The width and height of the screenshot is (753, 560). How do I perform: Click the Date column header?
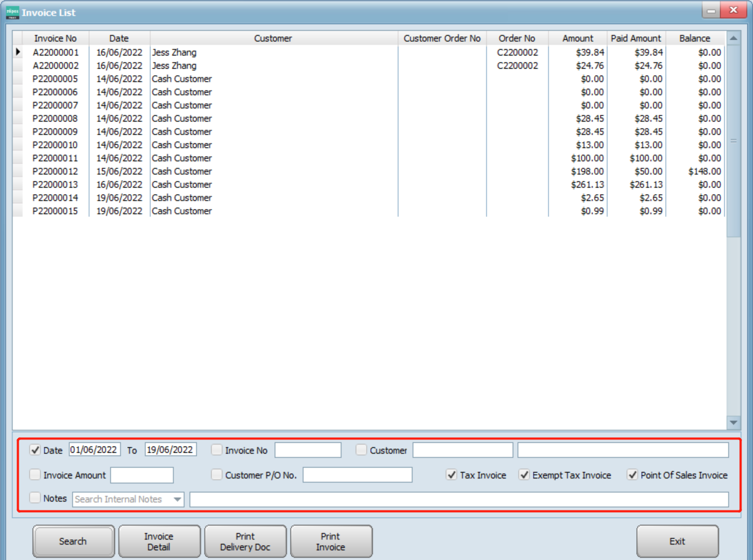[x=119, y=38]
